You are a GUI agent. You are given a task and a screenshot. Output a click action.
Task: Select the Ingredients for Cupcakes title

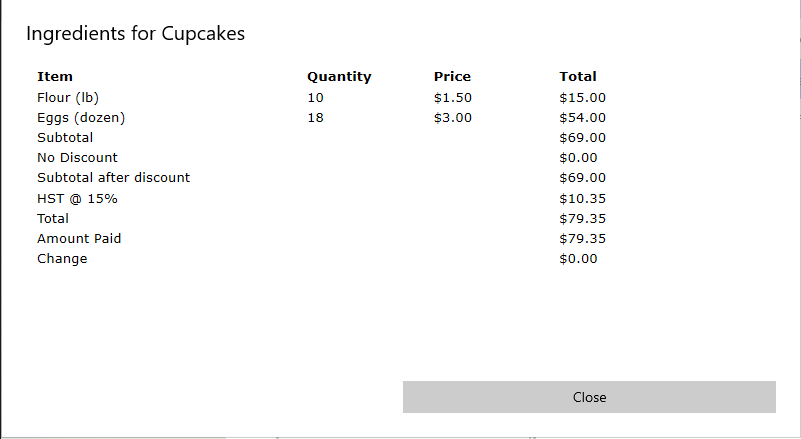click(135, 34)
